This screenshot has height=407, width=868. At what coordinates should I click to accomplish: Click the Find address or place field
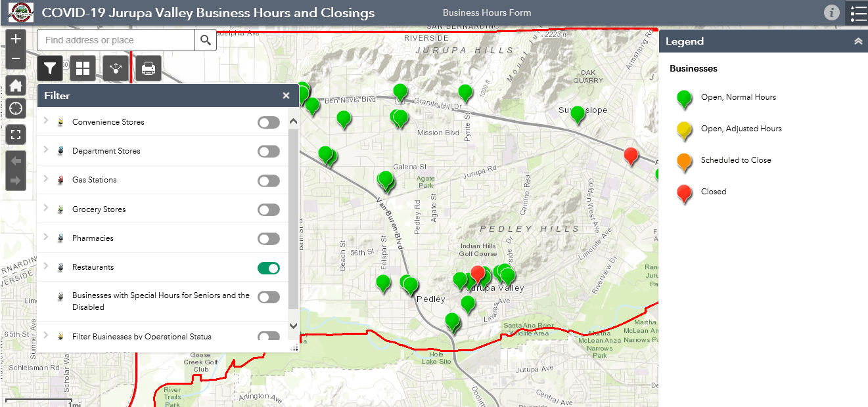tap(116, 40)
